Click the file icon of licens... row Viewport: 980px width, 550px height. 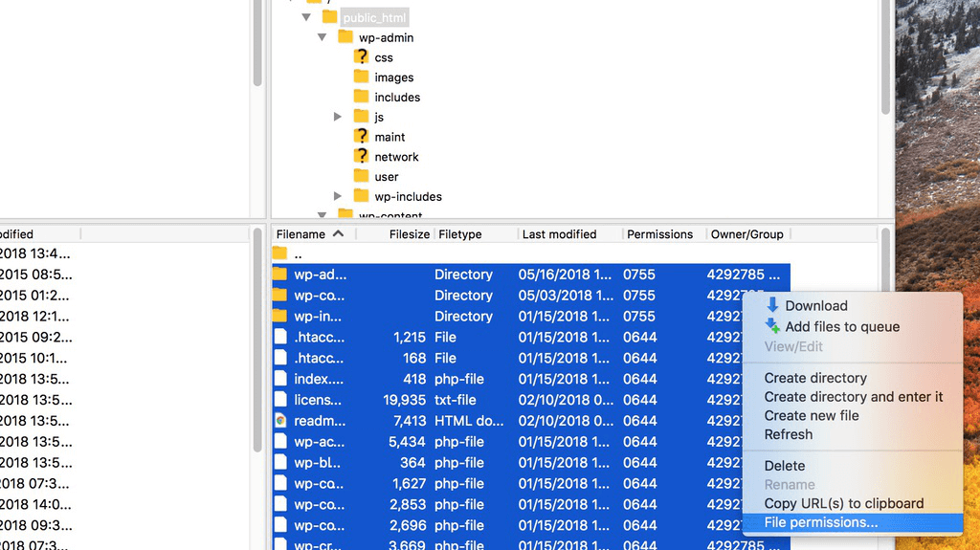[280, 400]
